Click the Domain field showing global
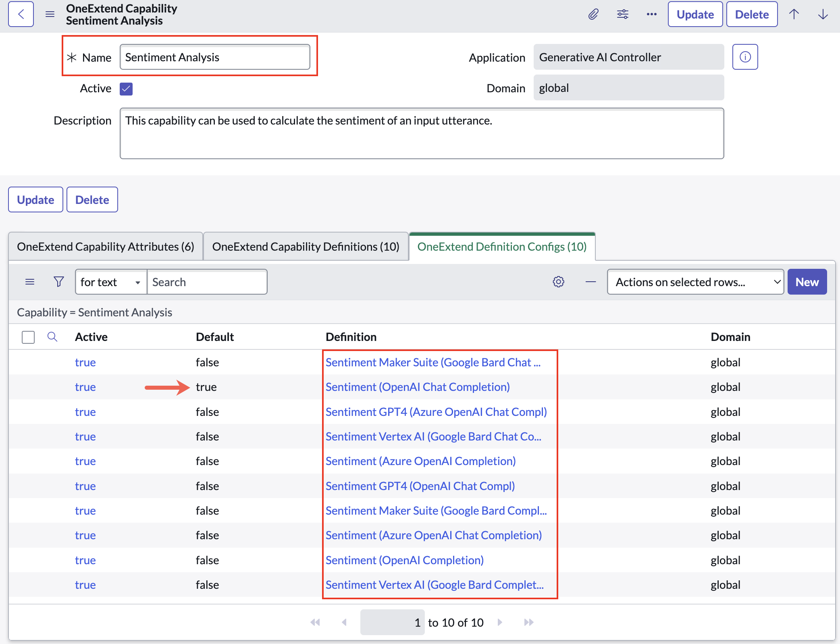Screen dimensions: 840x644 coord(629,87)
